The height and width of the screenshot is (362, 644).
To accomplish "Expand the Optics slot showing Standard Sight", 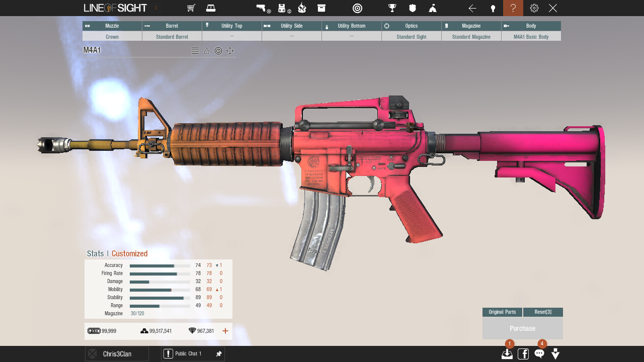I will pos(411,37).
